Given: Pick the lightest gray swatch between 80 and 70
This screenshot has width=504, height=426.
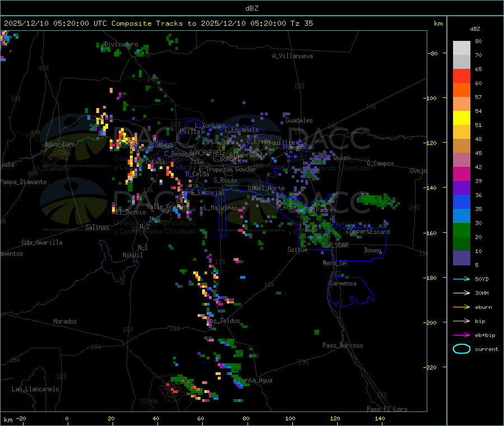Looking at the screenshot, I should [461, 48].
